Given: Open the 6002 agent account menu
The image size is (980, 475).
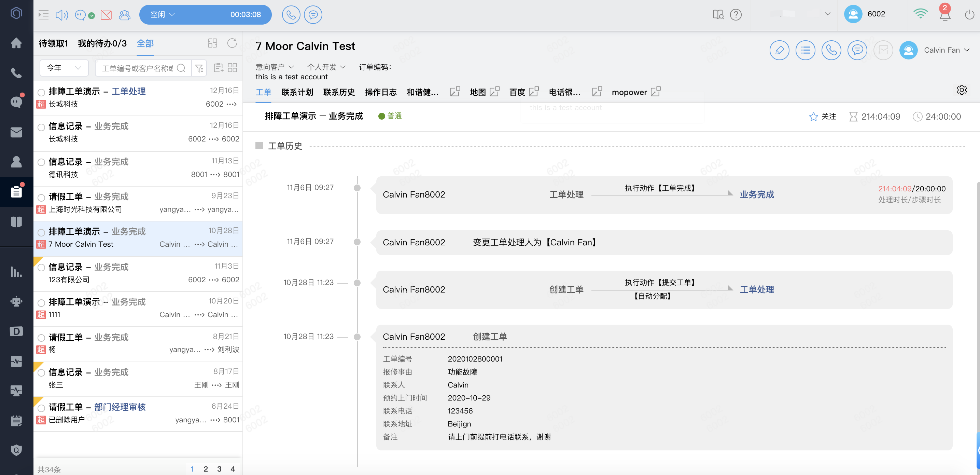Looking at the screenshot, I should tap(865, 14).
